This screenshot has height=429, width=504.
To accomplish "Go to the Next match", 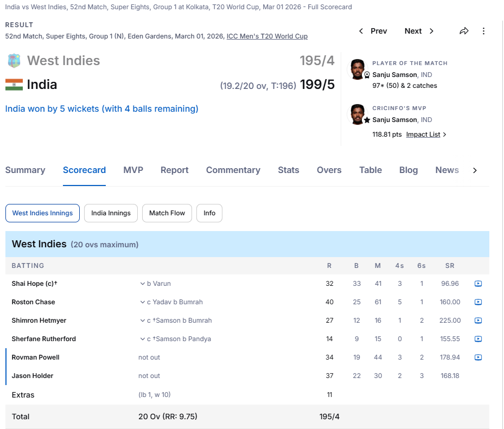I will (x=419, y=31).
